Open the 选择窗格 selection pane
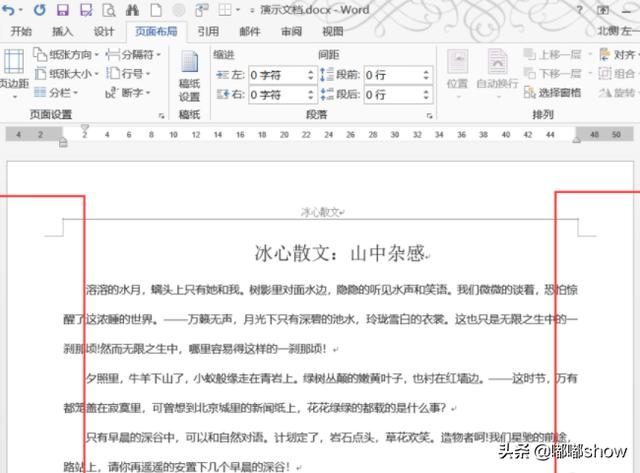This screenshot has width=640, height=473. [553, 93]
